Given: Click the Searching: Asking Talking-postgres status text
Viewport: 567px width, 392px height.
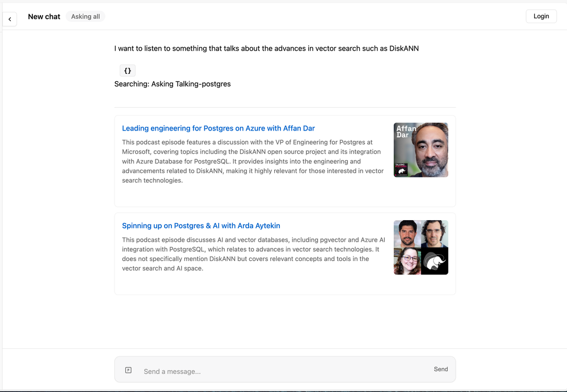Looking at the screenshot, I should click(x=173, y=84).
